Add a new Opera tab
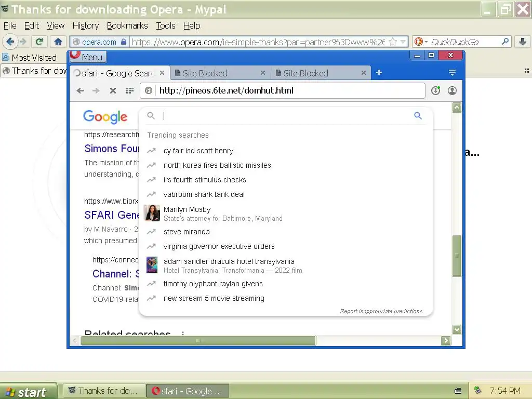The width and height of the screenshot is (532, 399). click(x=379, y=73)
